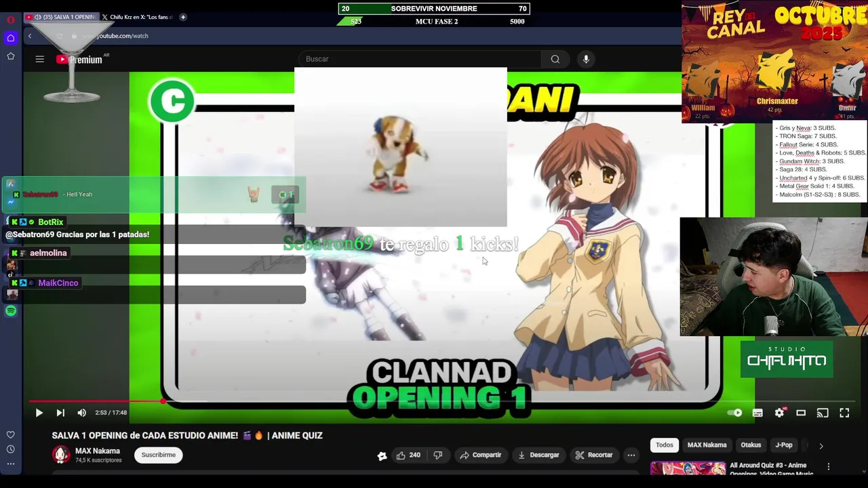Image resolution: width=868 pixels, height=488 pixels.
Task: Open YouTube hamburger guide menu
Action: tap(40, 59)
